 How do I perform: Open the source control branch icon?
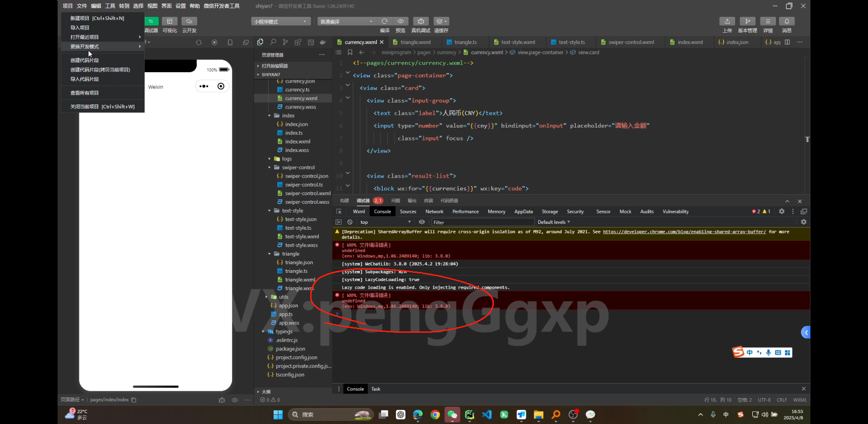pyautogui.click(x=285, y=42)
